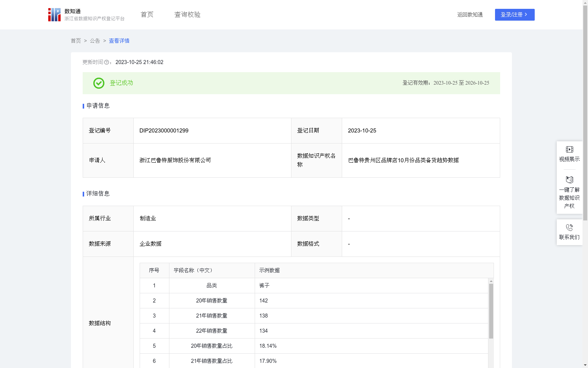Click the 裤子 example data cell
The height and width of the screenshot is (368, 588).
[x=264, y=285]
